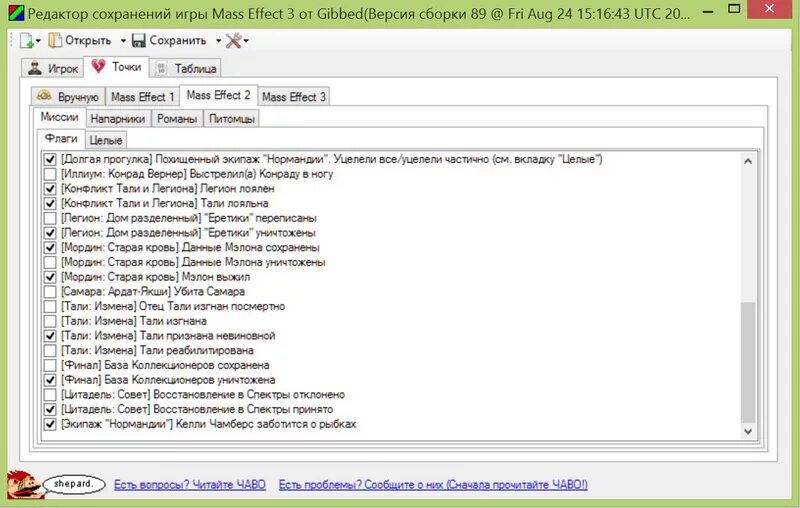Click the flags list scrollbar down arrow
The image size is (800, 508).
pos(748,431)
